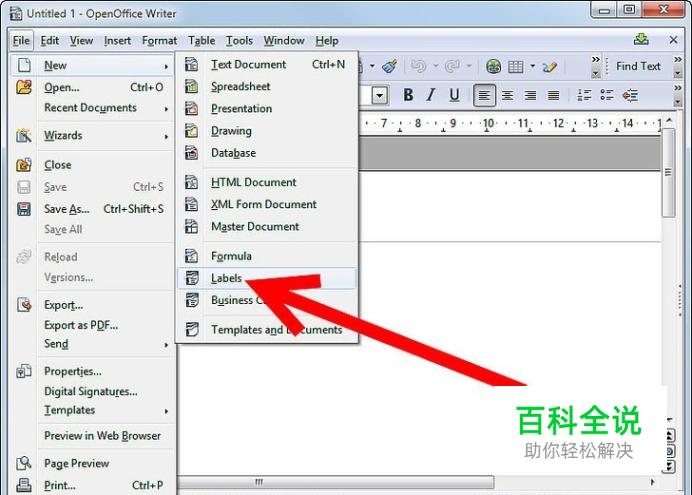Click the Properties icon in File menu
This screenshot has height=495, width=692.
(24, 371)
